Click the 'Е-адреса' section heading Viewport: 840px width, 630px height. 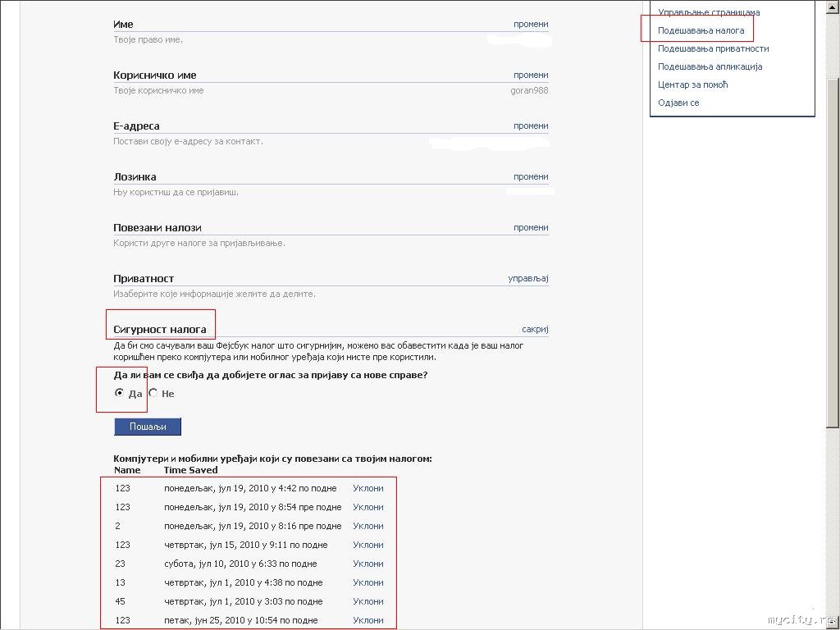136,126
